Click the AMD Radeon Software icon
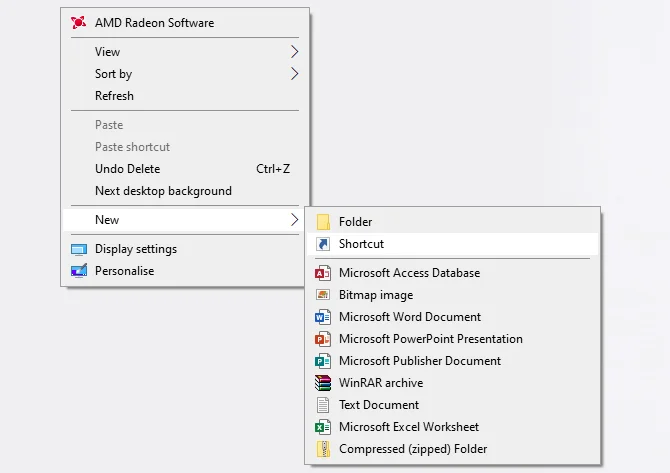670x473 pixels. click(79, 22)
